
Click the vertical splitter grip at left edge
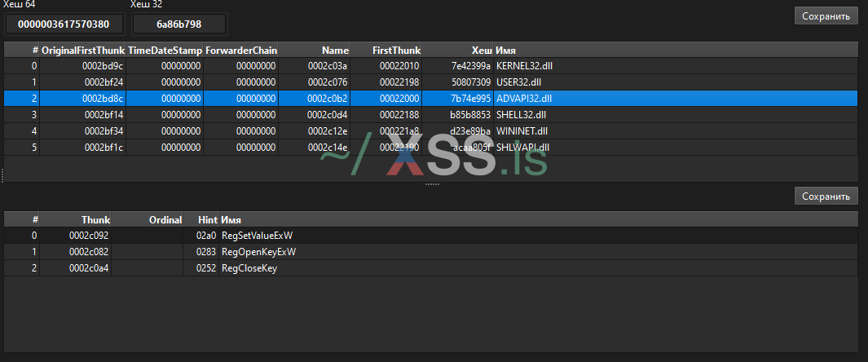(x=2, y=175)
